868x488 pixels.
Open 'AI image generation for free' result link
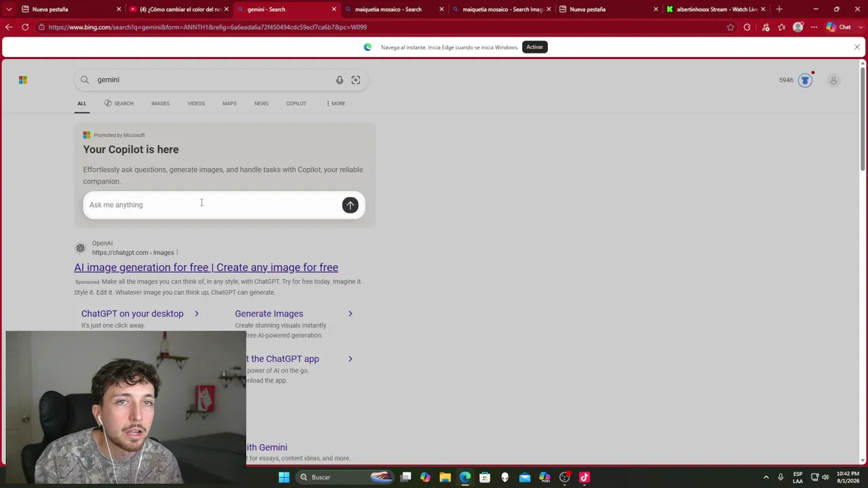click(x=206, y=268)
